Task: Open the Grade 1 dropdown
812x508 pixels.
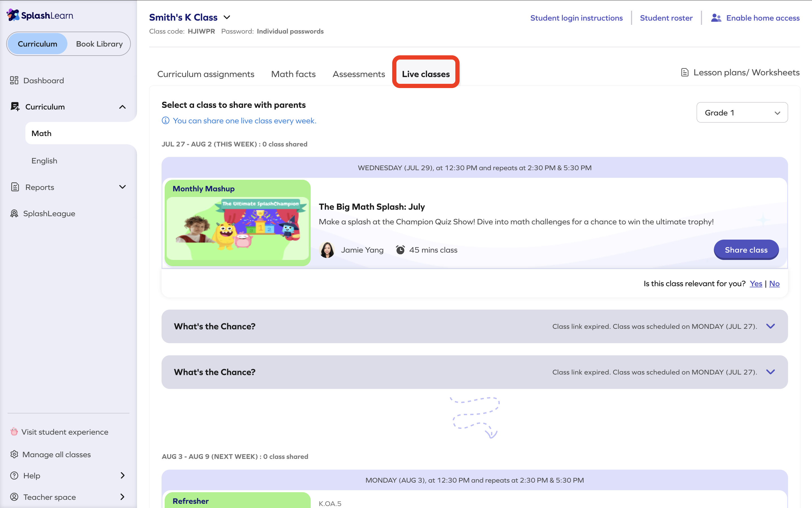Action: 742,113
